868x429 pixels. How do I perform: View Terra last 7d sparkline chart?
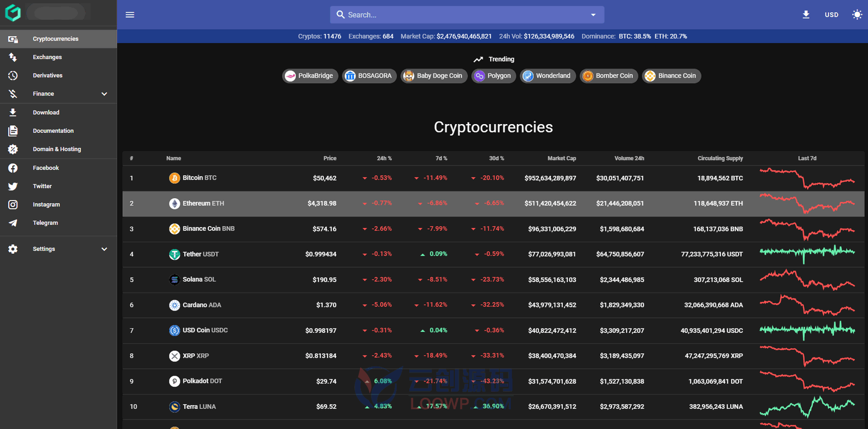click(x=807, y=407)
